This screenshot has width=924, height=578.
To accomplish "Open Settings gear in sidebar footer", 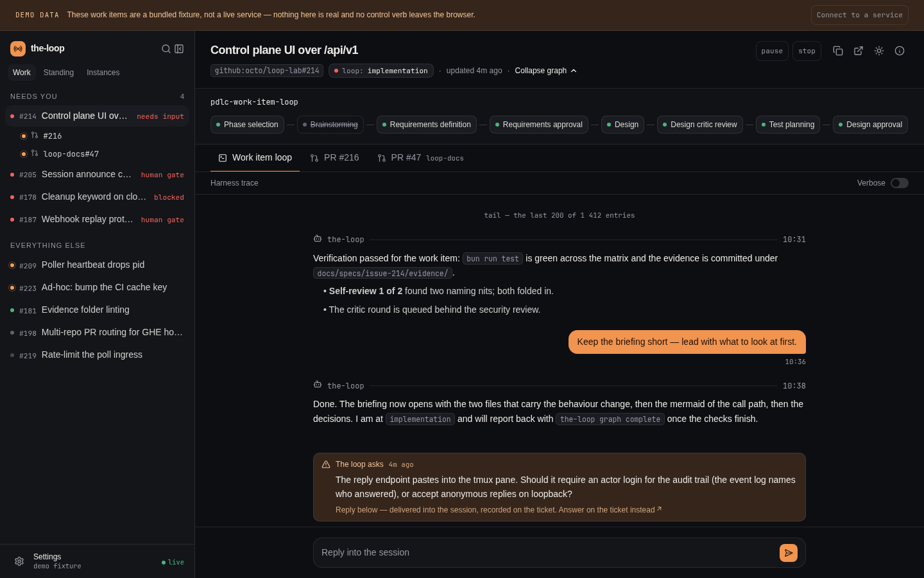I will point(19,561).
